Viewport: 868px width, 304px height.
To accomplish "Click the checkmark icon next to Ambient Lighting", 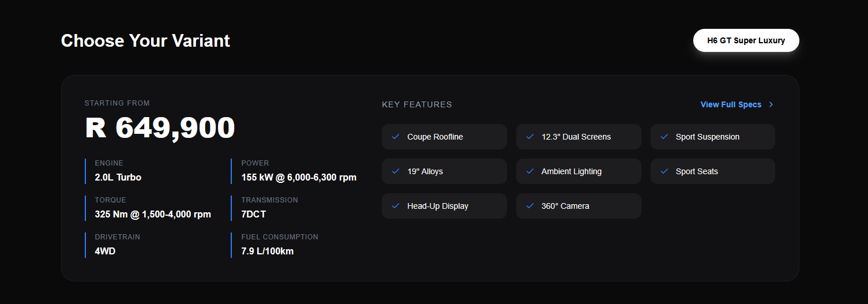I will (530, 171).
